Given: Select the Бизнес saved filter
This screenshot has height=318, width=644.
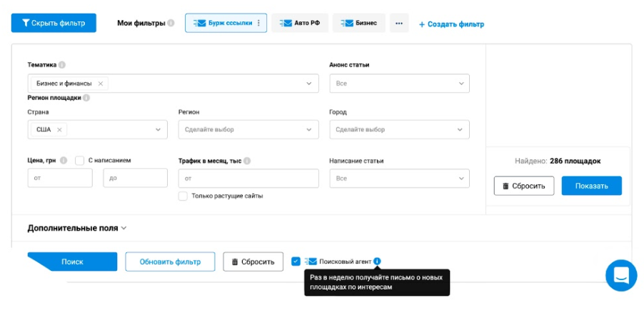Looking at the screenshot, I should (359, 24).
